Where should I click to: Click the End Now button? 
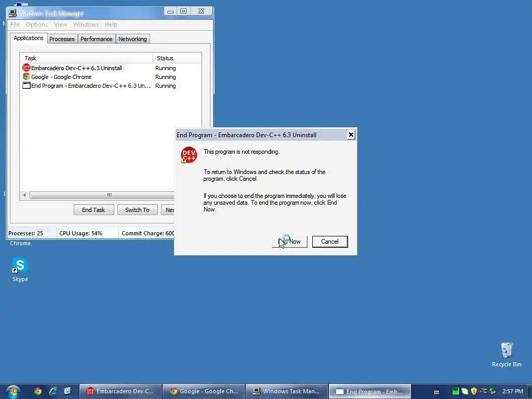tap(289, 242)
